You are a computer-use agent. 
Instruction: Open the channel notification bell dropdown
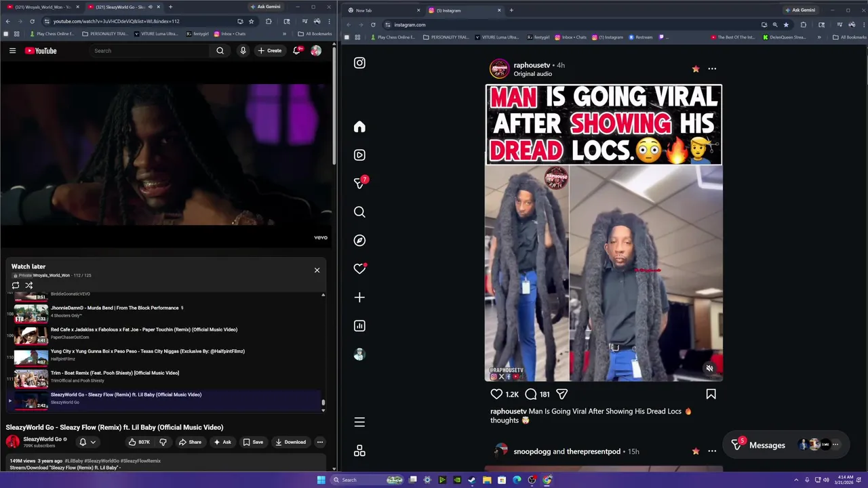pos(87,442)
